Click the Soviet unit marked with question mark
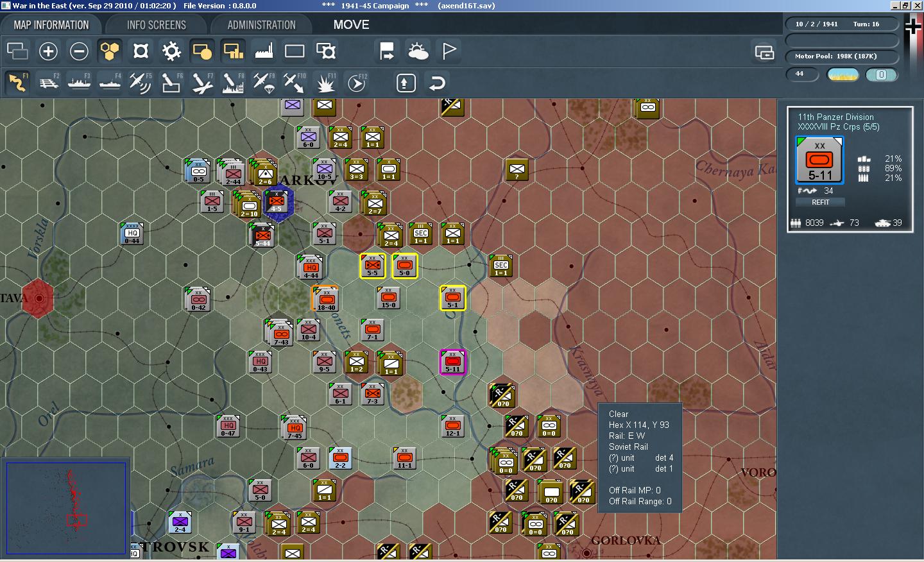The image size is (924, 562). pyautogui.click(x=517, y=170)
